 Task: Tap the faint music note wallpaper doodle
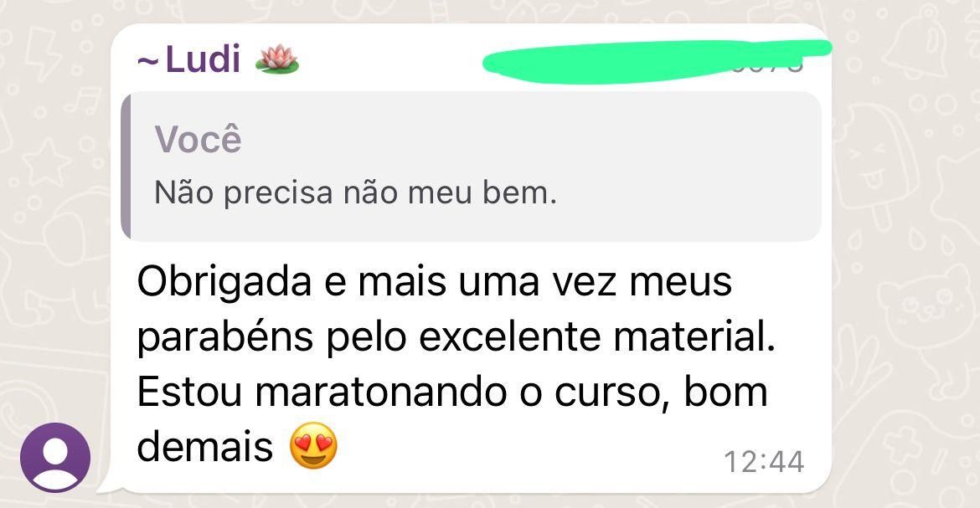click(81, 100)
